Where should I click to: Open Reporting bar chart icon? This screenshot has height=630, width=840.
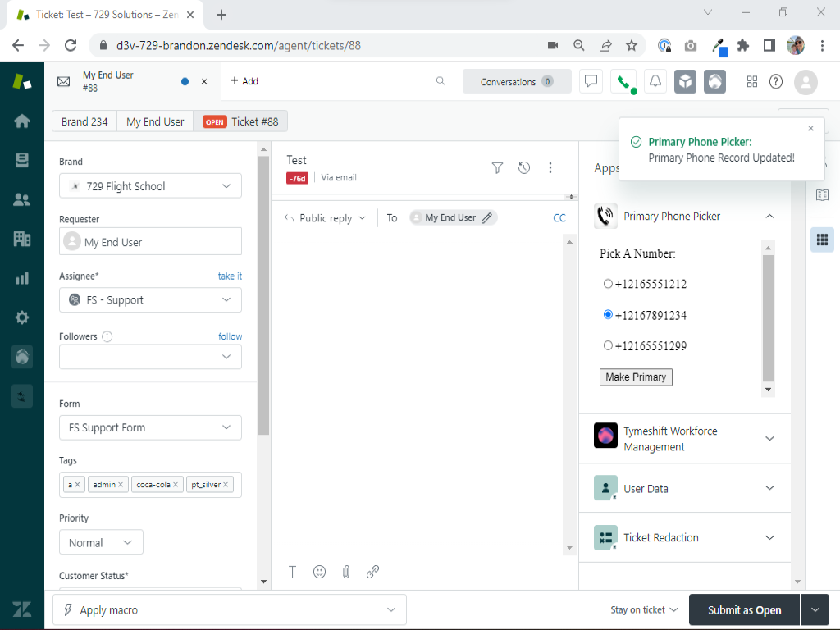[22, 278]
